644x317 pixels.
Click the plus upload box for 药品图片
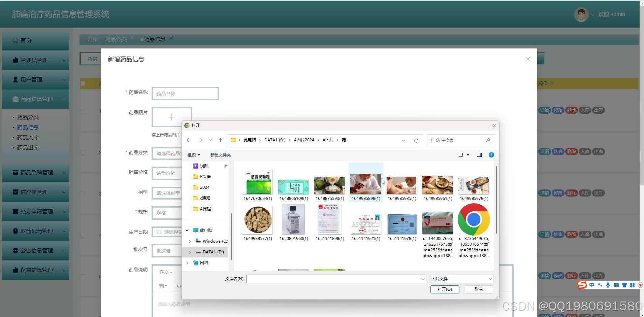pyautogui.click(x=172, y=117)
